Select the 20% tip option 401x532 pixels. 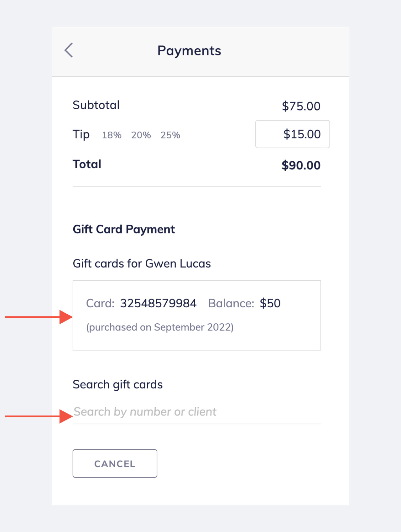(141, 135)
